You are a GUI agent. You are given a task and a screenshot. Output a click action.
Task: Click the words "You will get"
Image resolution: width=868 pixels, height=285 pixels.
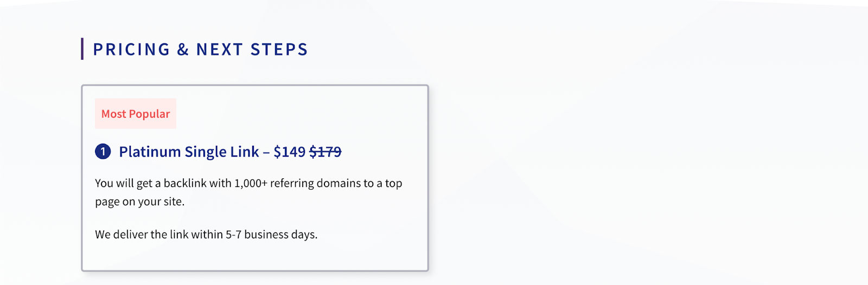124,183
